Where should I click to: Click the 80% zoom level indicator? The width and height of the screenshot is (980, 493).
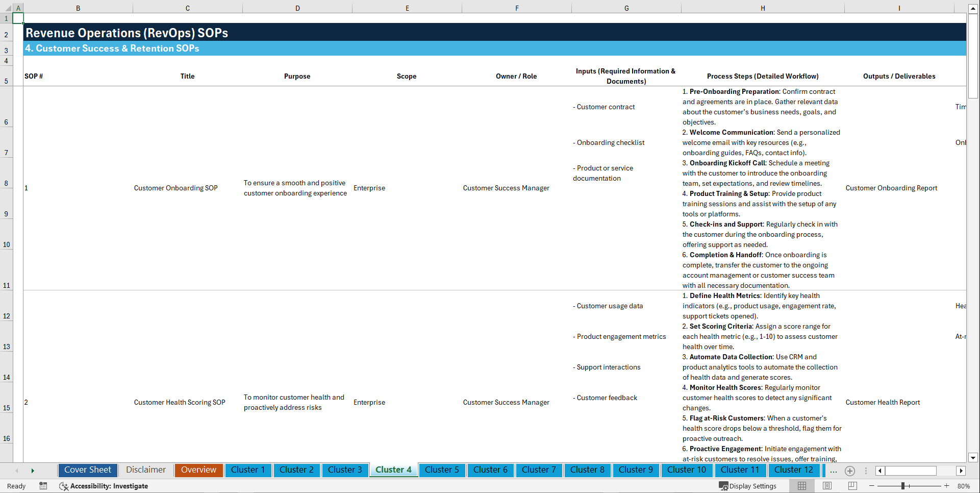[963, 486]
